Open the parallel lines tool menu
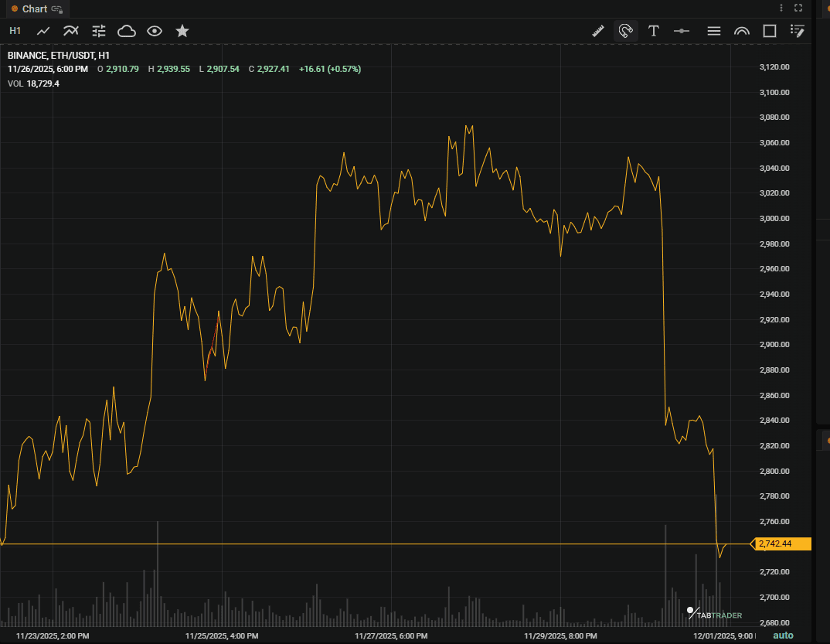The height and width of the screenshot is (644, 830). 714,31
